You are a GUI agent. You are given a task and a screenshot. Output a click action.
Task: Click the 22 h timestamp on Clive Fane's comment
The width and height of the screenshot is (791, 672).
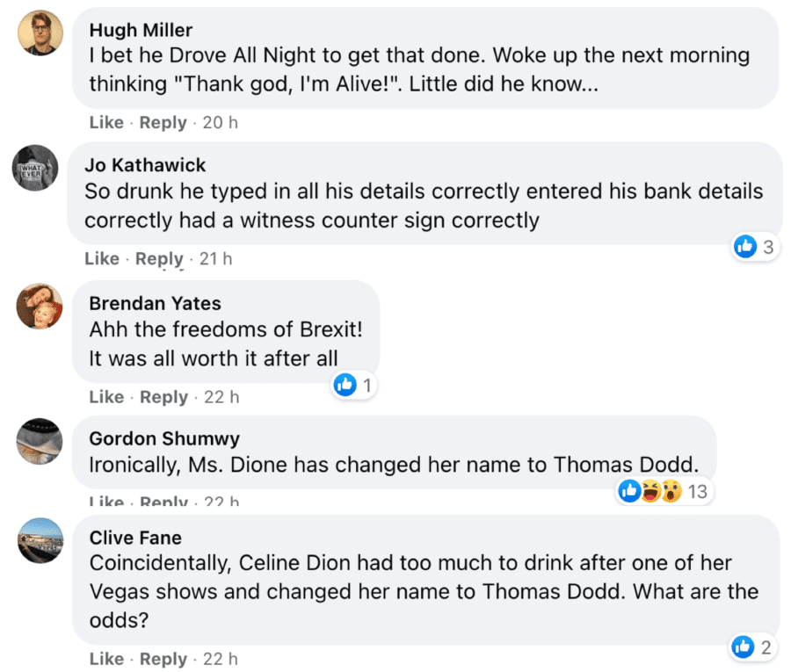point(219,659)
